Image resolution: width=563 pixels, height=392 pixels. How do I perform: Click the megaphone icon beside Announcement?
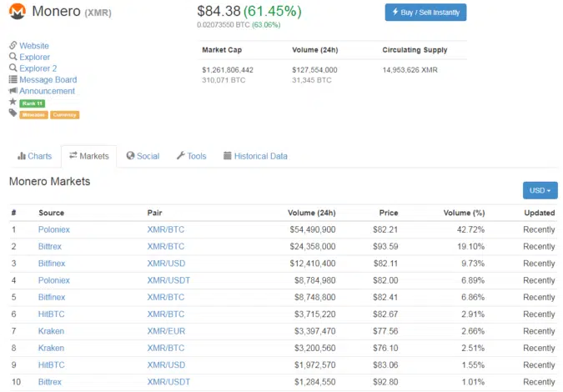click(x=13, y=90)
